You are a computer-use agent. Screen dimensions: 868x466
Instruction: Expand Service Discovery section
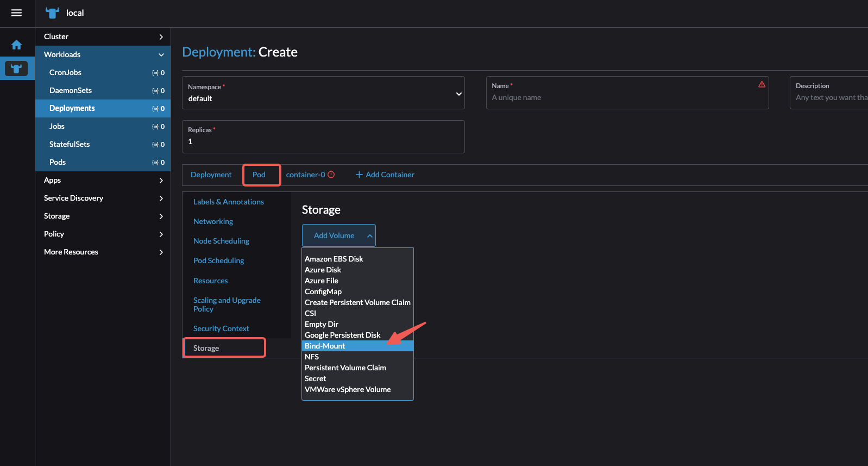tap(103, 198)
